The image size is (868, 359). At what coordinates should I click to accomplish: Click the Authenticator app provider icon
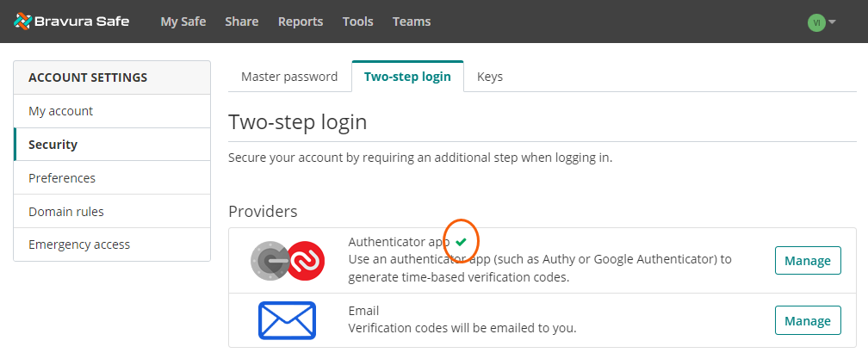point(288,261)
